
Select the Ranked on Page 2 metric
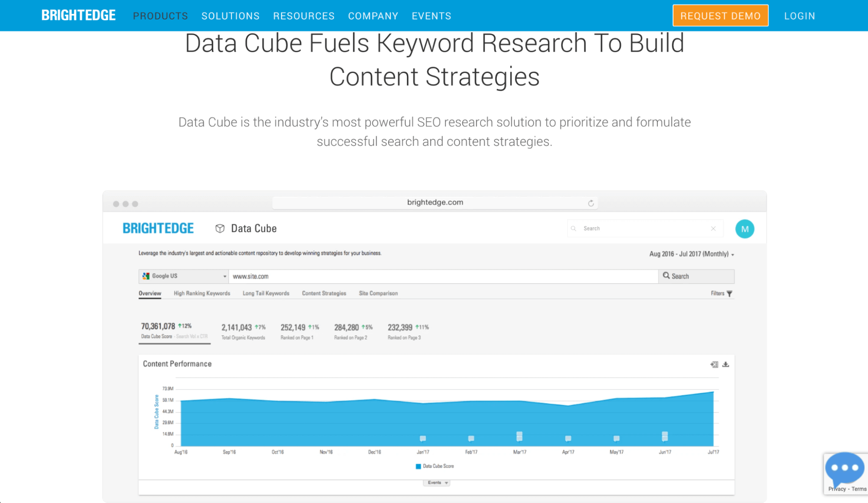(353, 332)
